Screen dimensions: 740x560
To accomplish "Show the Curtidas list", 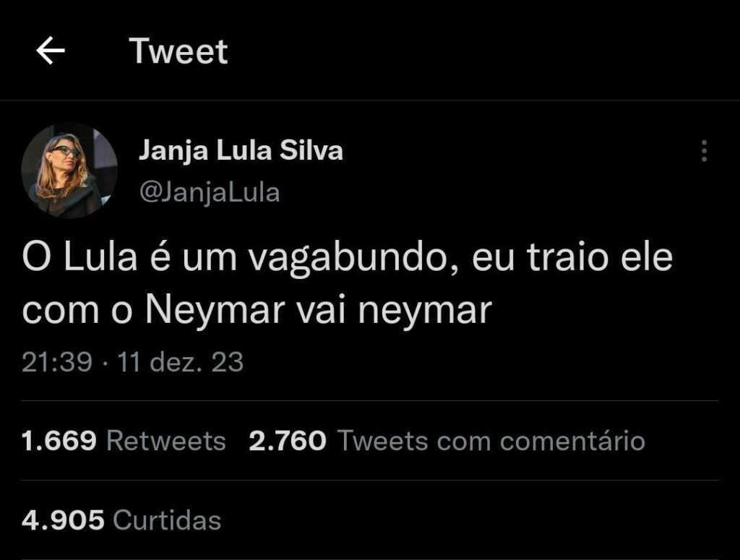I will pos(168,520).
